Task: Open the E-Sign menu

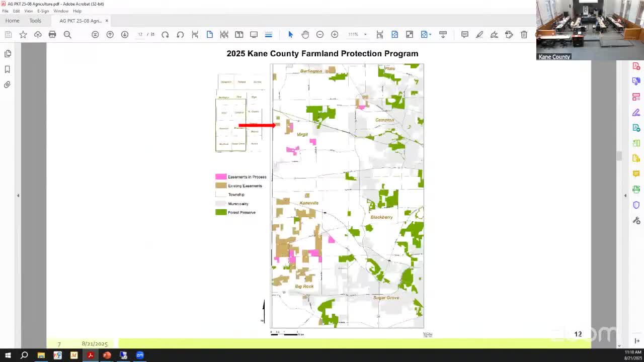Action: click(x=43, y=11)
